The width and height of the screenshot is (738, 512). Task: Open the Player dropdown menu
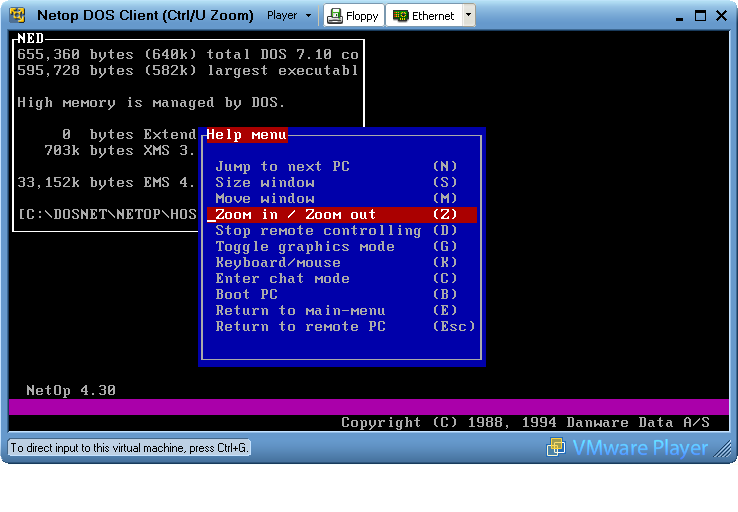coord(289,16)
